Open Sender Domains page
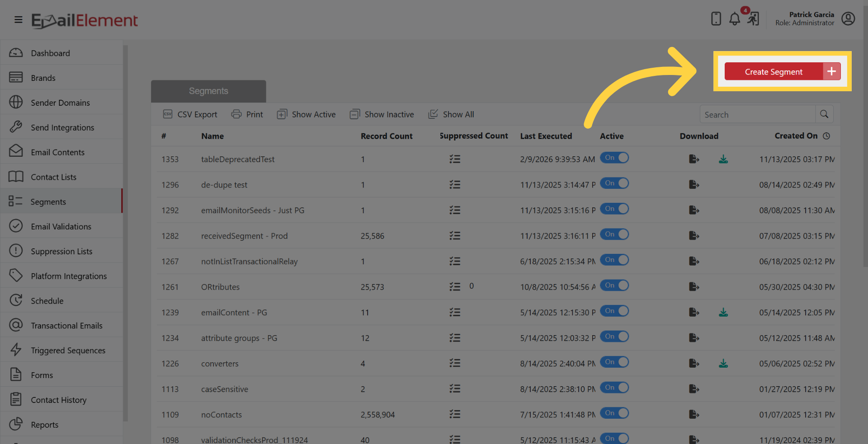The image size is (868, 444). click(x=61, y=103)
